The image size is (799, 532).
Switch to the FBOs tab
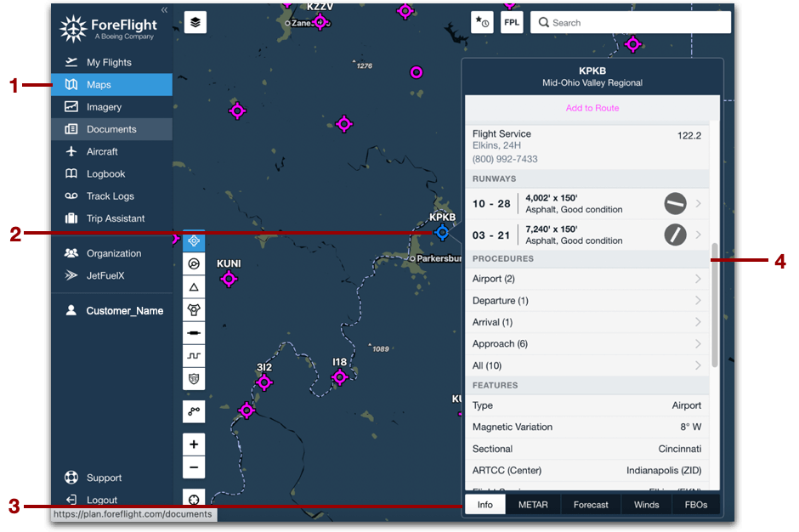pyautogui.click(x=695, y=505)
